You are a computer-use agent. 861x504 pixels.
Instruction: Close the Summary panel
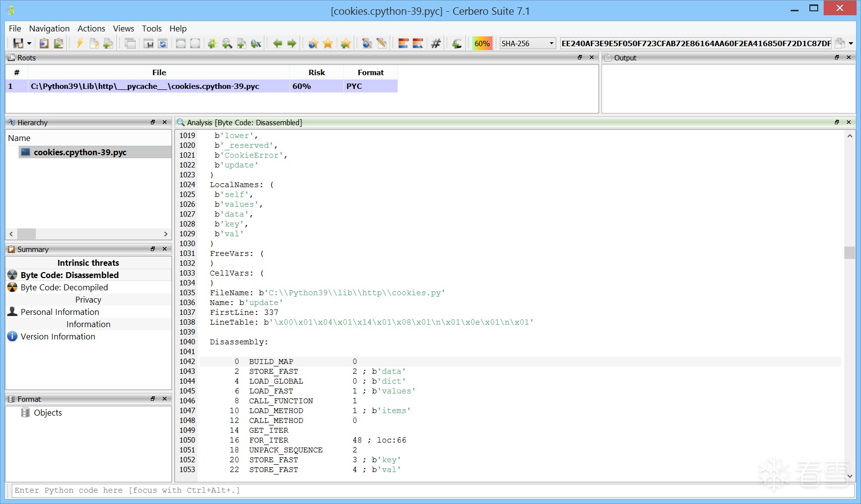165,249
